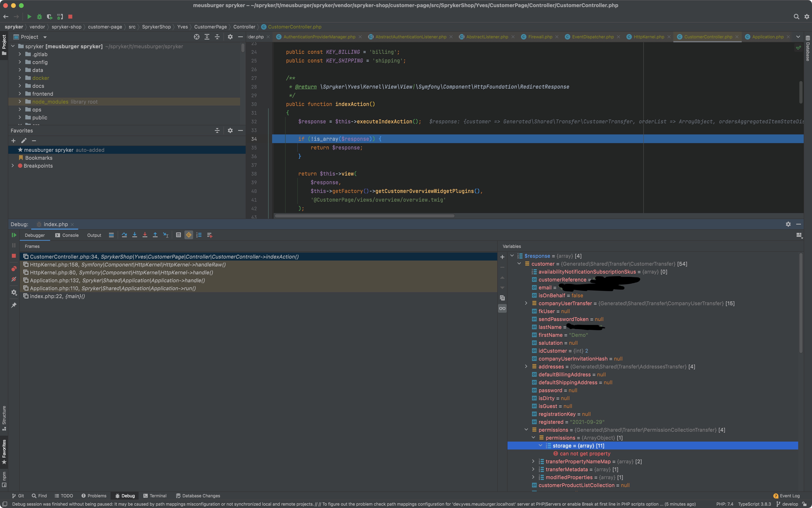
Task: Click Show Execution Point icon in debugger toolbar
Action: click(x=111, y=235)
